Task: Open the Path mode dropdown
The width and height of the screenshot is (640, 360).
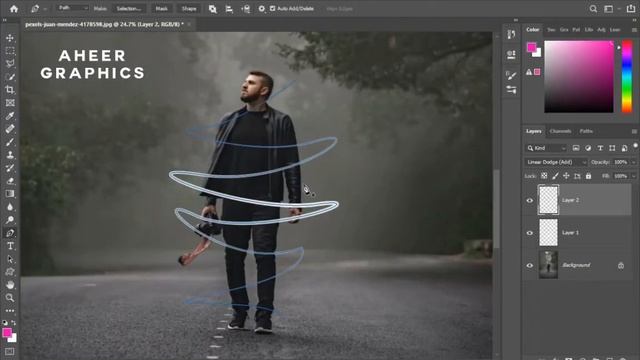Action: point(73,8)
